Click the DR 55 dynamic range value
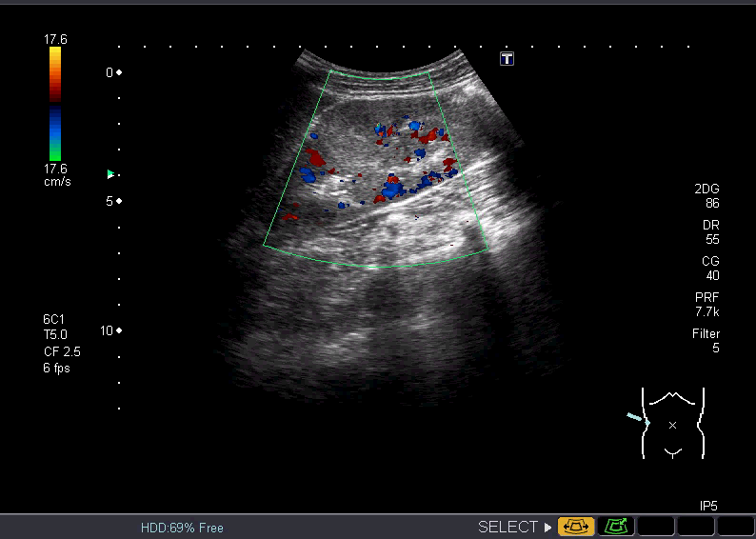Screen dimensions: 756x539 click(711, 232)
